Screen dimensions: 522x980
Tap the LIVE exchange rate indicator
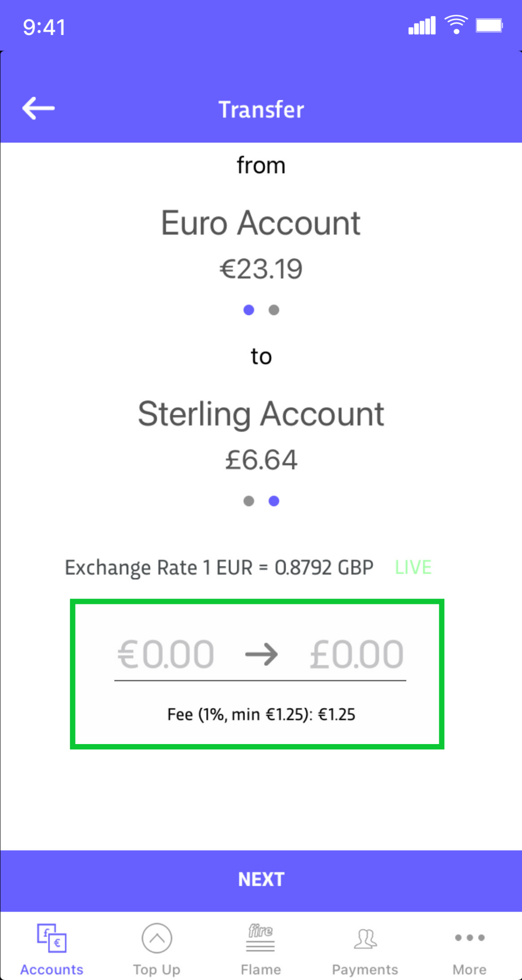[x=413, y=568]
